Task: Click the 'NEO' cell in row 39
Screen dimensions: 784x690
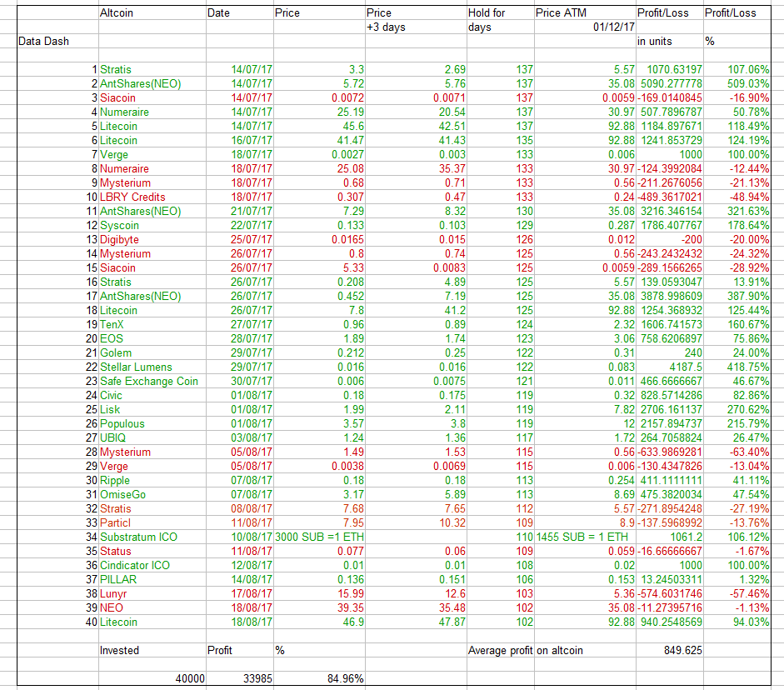Action: (152, 607)
